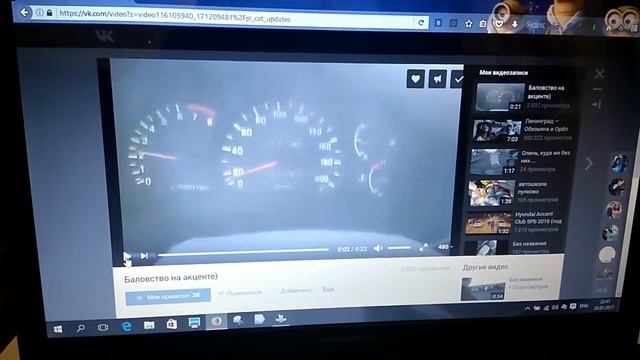Click the 'Добавлено' button below the video
The image size is (640, 360).
[296, 290]
